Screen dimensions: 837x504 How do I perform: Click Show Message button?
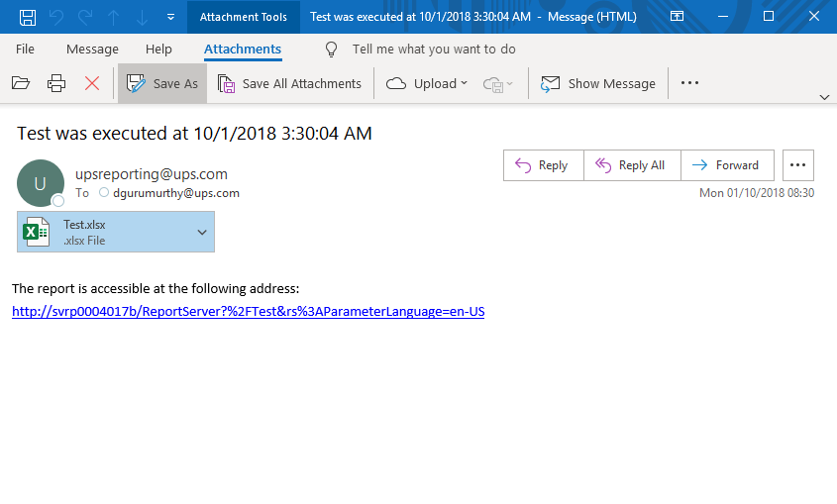pyautogui.click(x=598, y=84)
